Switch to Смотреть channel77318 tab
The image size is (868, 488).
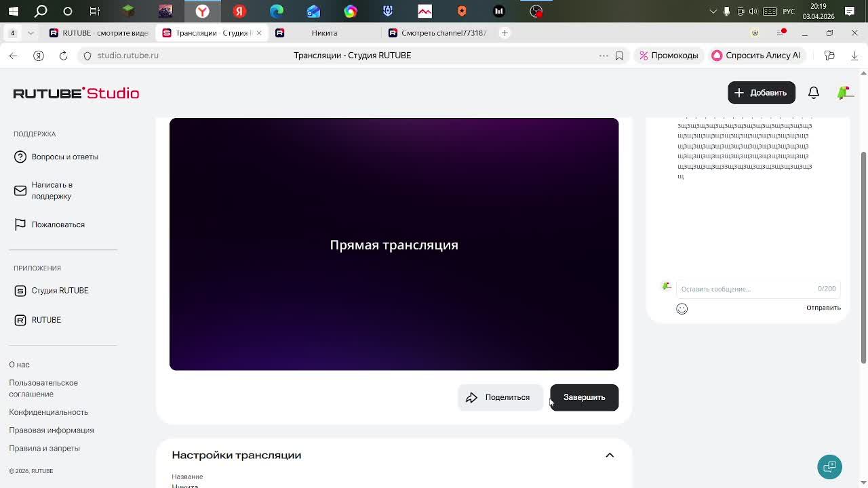tap(437, 33)
